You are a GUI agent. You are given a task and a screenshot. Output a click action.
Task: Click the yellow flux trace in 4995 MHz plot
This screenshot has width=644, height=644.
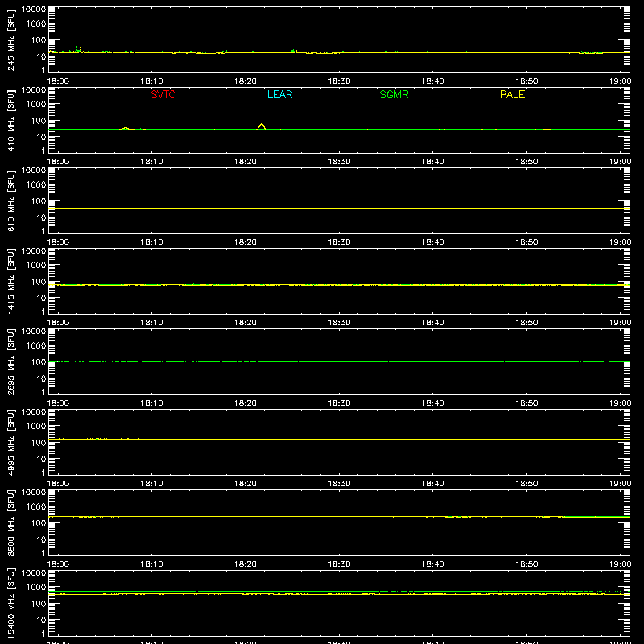pos(339,439)
